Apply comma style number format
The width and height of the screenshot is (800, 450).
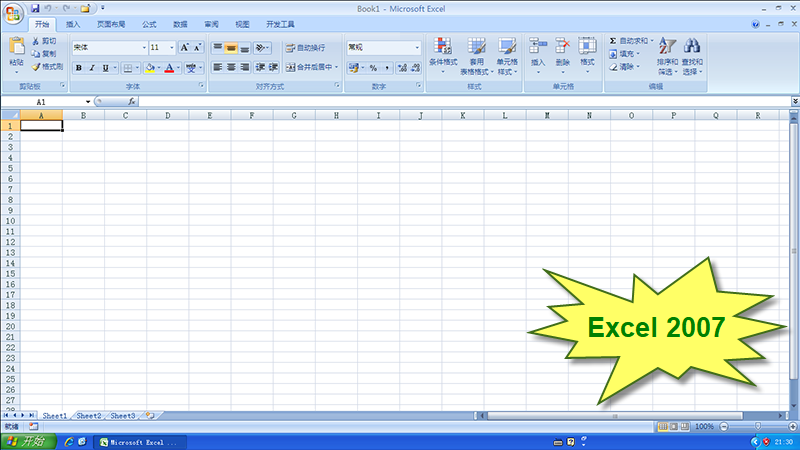click(387, 68)
